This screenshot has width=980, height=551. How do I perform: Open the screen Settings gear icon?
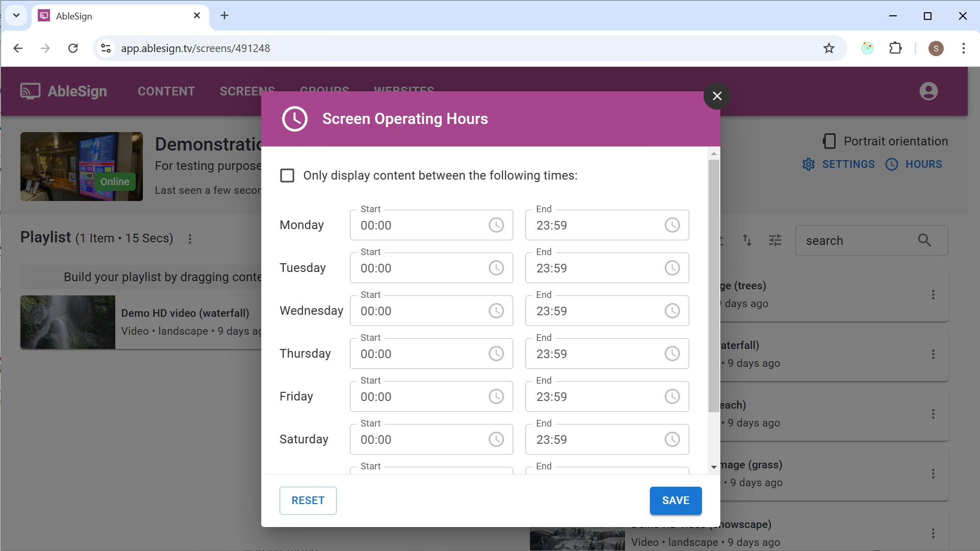tap(808, 164)
